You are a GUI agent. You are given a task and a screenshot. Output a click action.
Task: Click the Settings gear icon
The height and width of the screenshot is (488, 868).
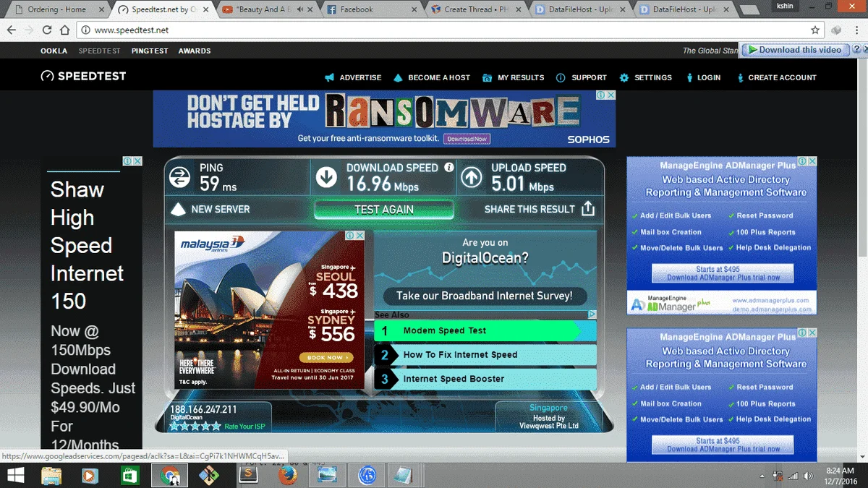coord(624,77)
